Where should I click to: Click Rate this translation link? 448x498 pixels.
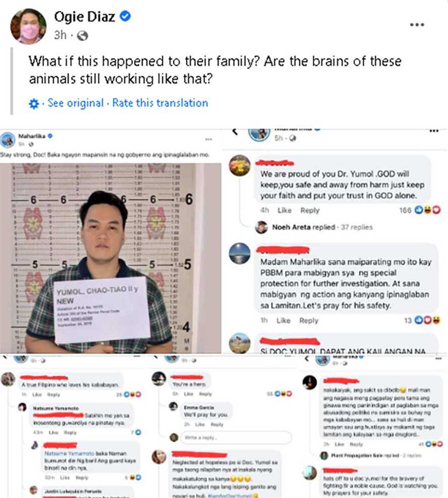160,103
